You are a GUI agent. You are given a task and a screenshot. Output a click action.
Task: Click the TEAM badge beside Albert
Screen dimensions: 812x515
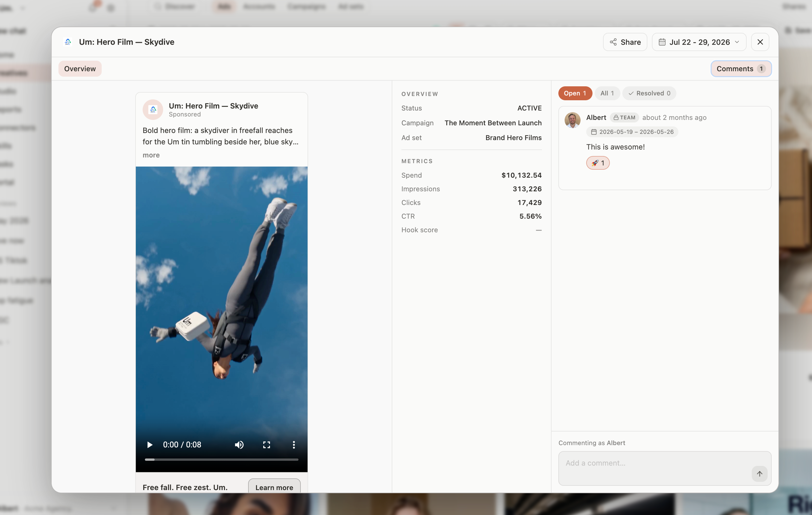coord(624,117)
